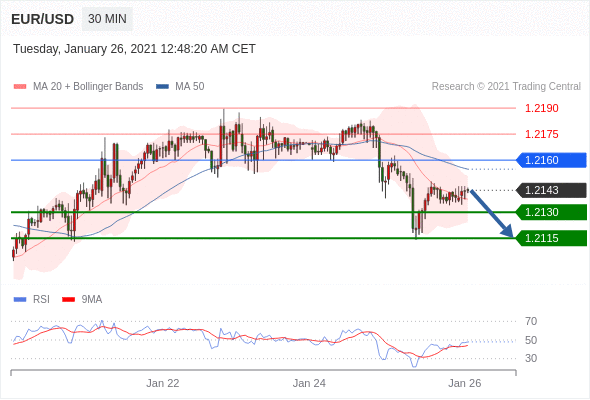590x400 pixels.
Task: Click the Jan 26 date axis label
Action: coord(464,383)
